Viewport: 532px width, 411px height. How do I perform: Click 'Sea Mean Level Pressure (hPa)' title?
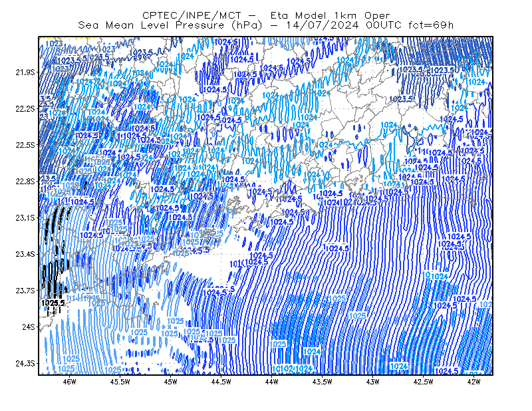point(170,25)
